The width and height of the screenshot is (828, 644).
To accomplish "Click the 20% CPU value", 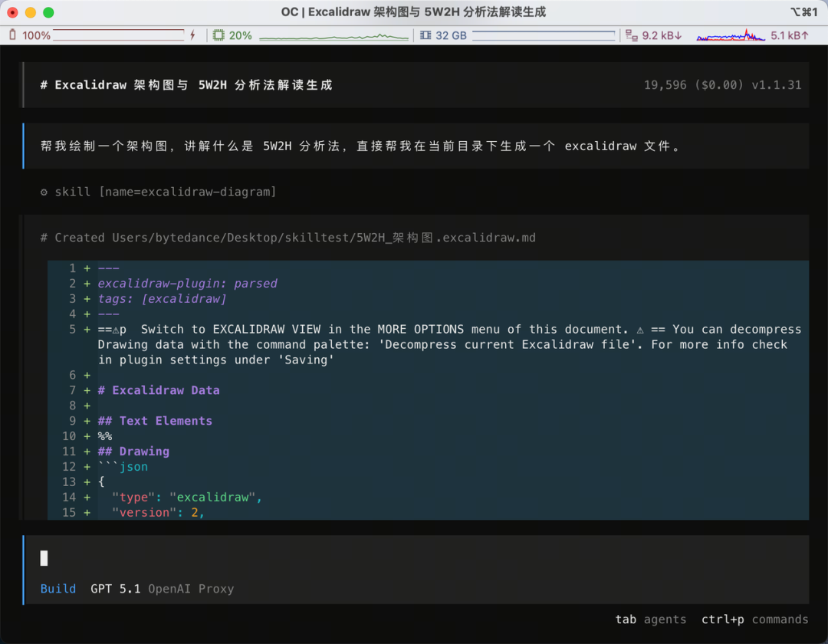I will (x=240, y=35).
